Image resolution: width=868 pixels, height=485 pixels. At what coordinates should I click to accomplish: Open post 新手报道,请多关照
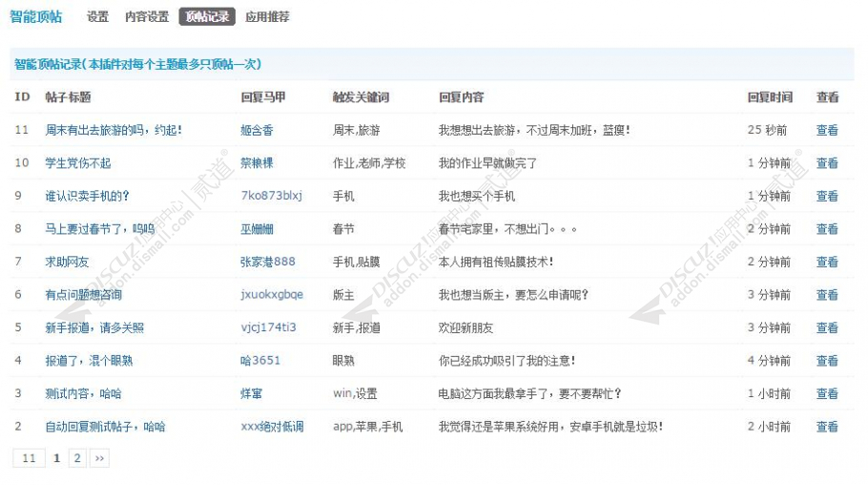click(94, 327)
